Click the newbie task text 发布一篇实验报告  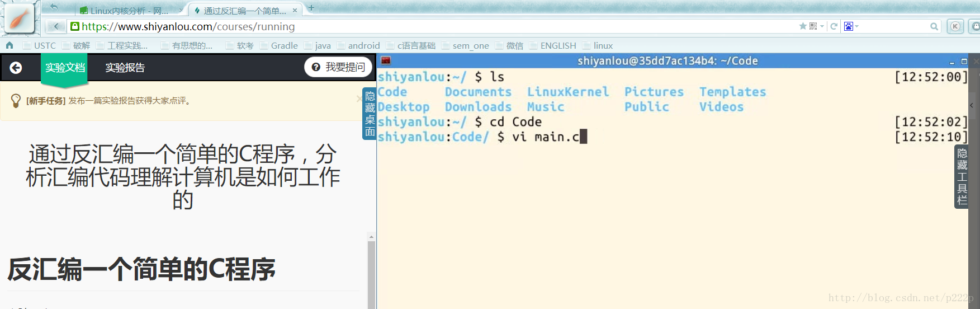click(x=130, y=101)
